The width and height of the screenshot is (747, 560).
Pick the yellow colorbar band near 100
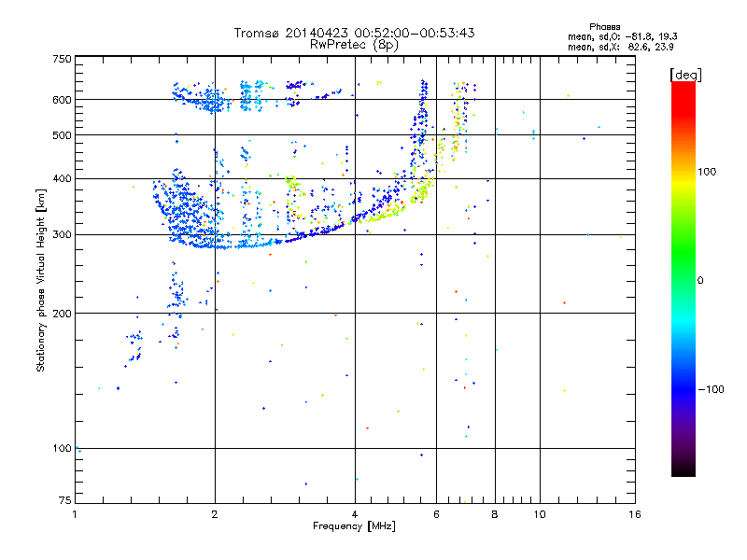tap(683, 175)
